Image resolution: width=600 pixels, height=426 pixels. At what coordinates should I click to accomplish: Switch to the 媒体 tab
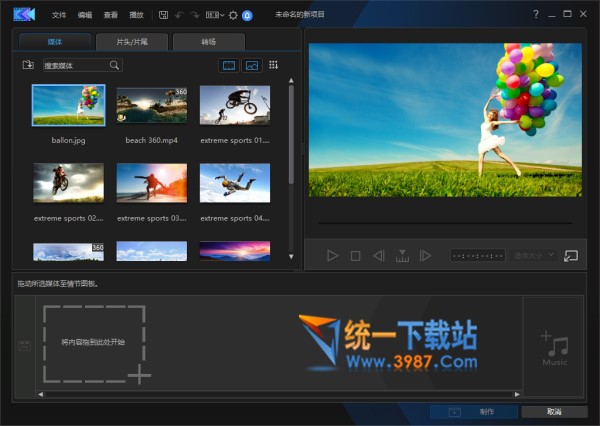[55, 42]
